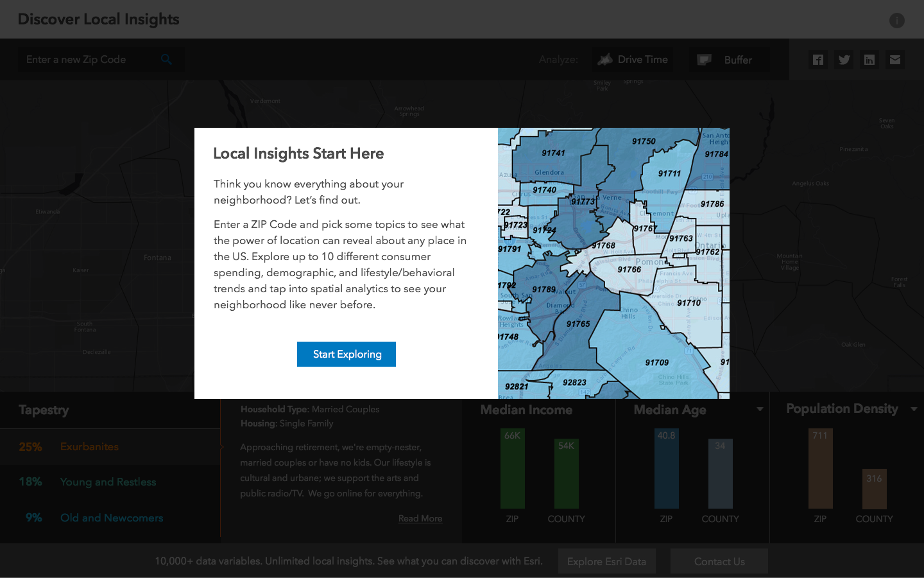This screenshot has width=924, height=578.
Task: Click the 9% percentage value
Action: [33, 518]
